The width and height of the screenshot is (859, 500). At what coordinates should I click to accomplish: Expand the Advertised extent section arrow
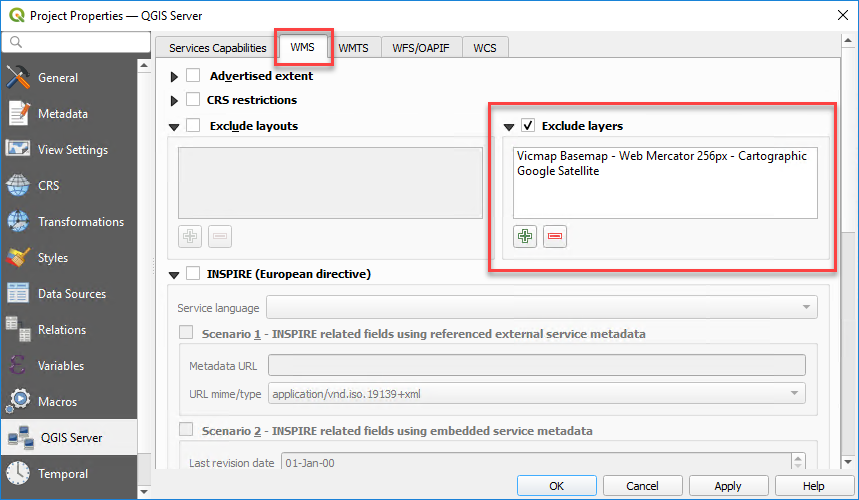click(174, 77)
